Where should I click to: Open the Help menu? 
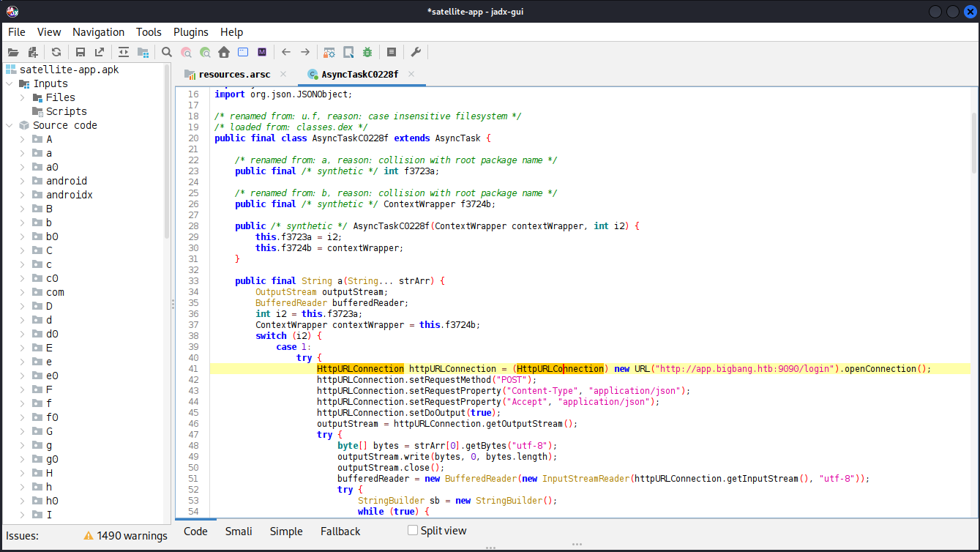pos(231,32)
